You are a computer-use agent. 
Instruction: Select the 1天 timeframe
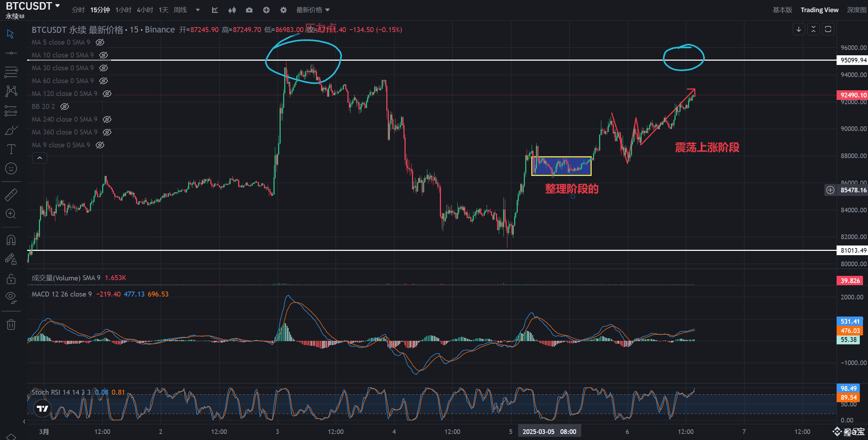(x=164, y=10)
